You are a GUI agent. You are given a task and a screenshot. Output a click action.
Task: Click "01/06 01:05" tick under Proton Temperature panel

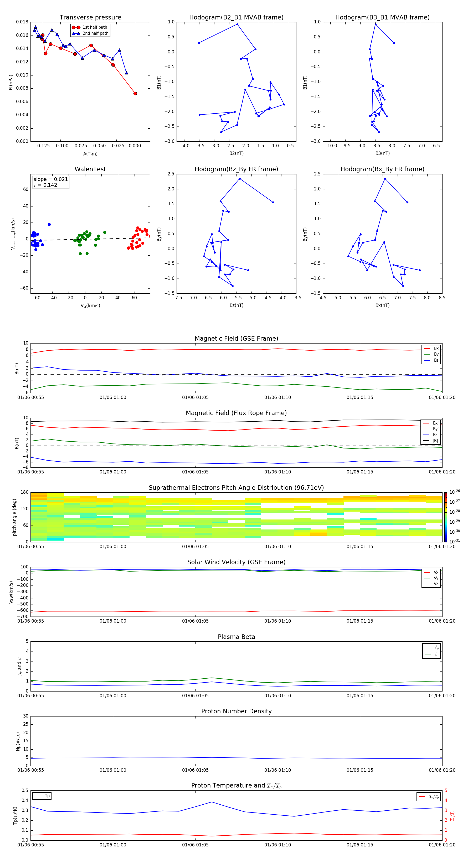(x=195, y=845)
